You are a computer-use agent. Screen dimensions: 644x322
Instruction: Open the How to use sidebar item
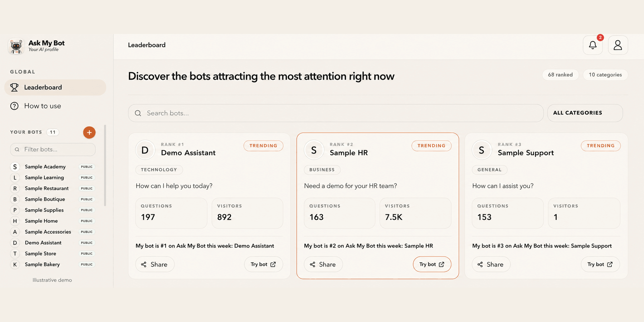point(55,106)
